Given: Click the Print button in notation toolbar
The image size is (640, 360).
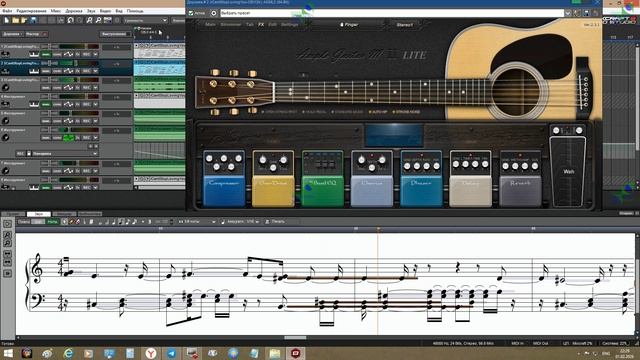Looking at the screenshot, I should [x=275, y=222].
